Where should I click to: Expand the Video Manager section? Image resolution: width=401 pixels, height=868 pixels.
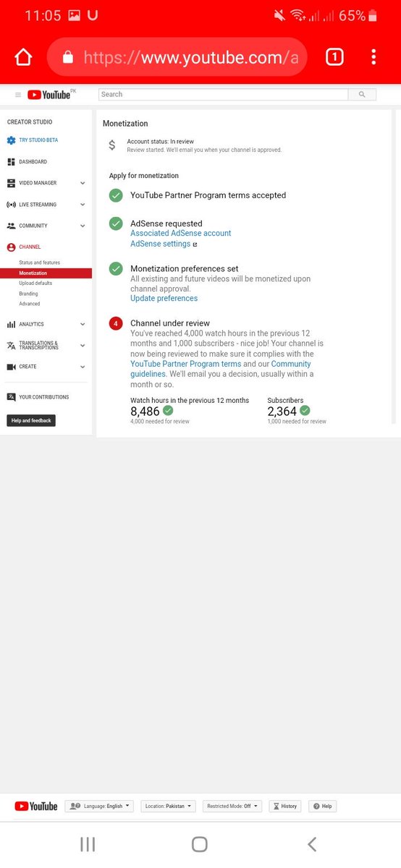click(83, 184)
